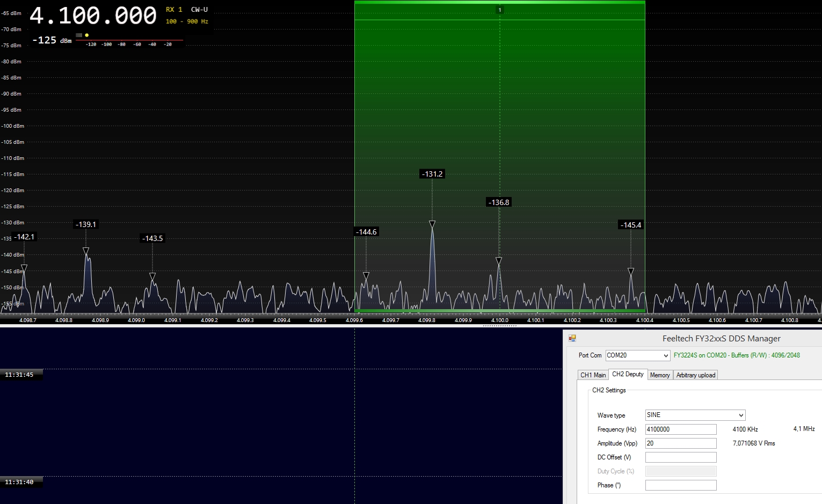Click the triangle marker under the -145.4 peak
822x504 pixels.
click(631, 272)
